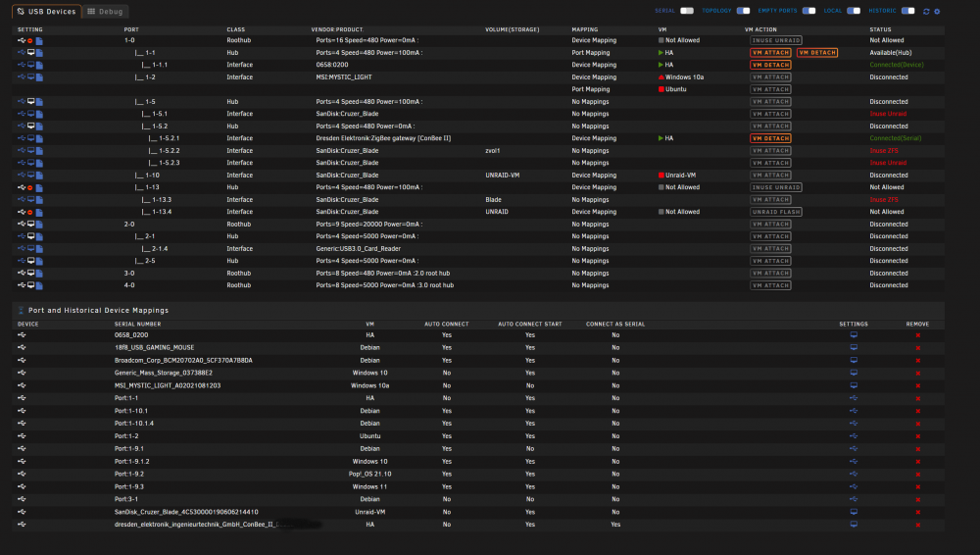Remove the Broadcom_Corp_BCM20702A0 mapping

click(917, 361)
